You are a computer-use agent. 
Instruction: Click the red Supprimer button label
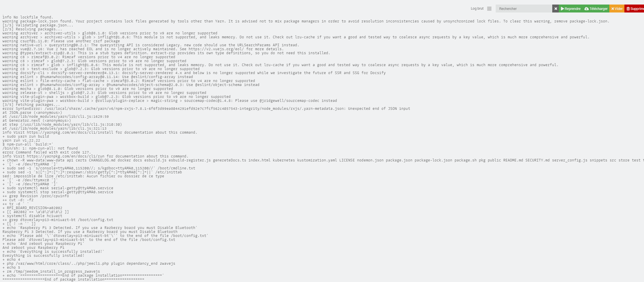[x=637, y=9]
